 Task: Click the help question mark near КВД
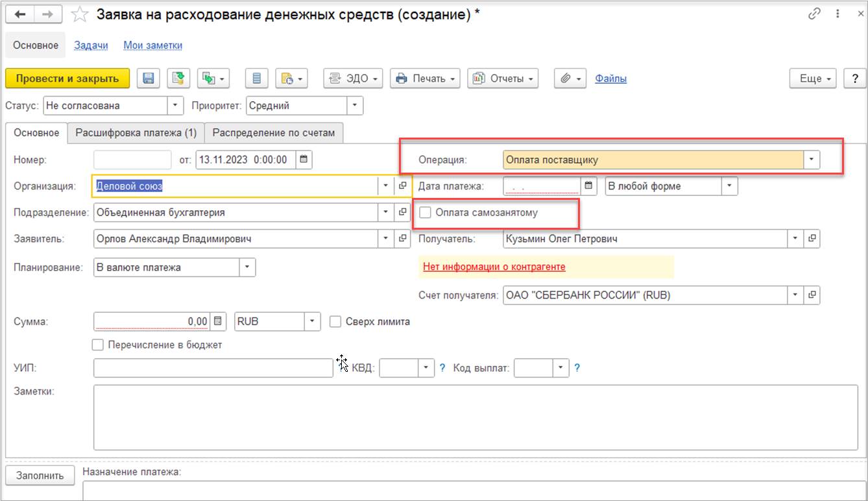(x=442, y=368)
